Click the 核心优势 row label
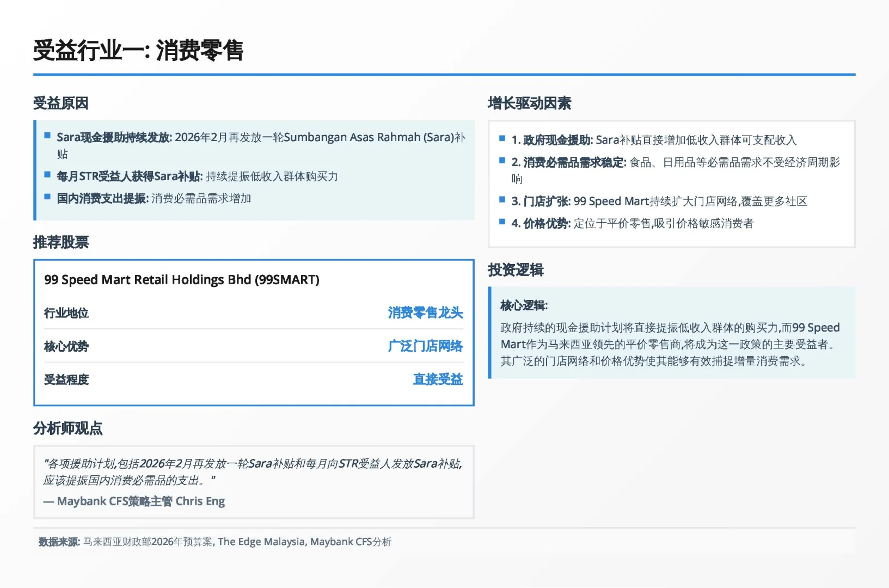This screenshot has width=889, height=588. pos(66,346)
